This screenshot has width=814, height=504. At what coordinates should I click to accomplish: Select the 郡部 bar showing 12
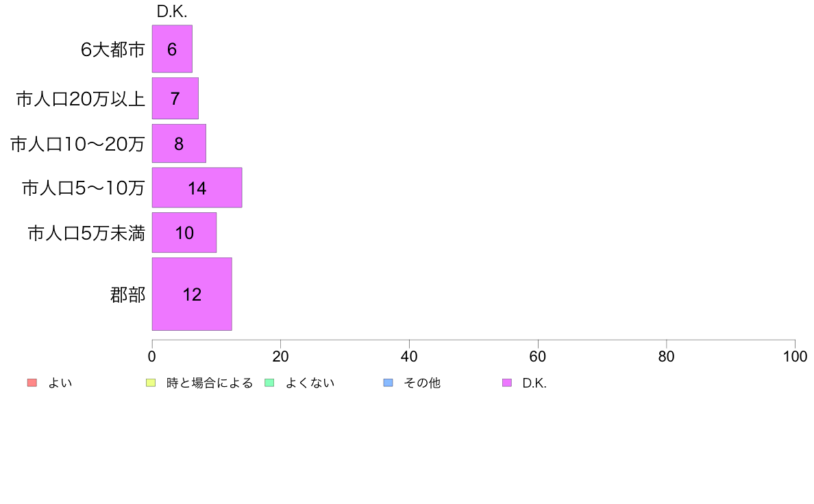coord(192,294)
